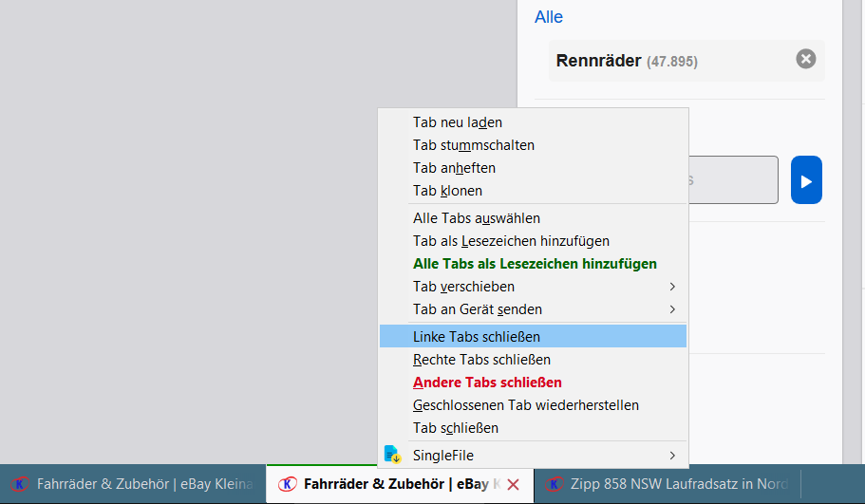Click Tab anheften menu entry

point(454,168)
